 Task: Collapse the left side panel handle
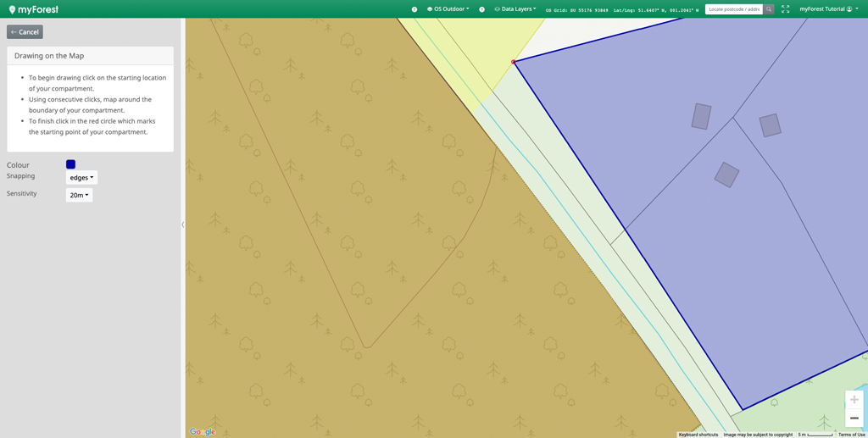pyautogui.click(x=183, y=225)
